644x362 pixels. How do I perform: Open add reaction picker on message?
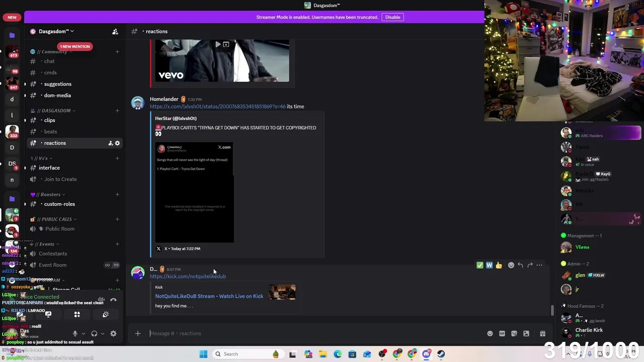(511, 265)
